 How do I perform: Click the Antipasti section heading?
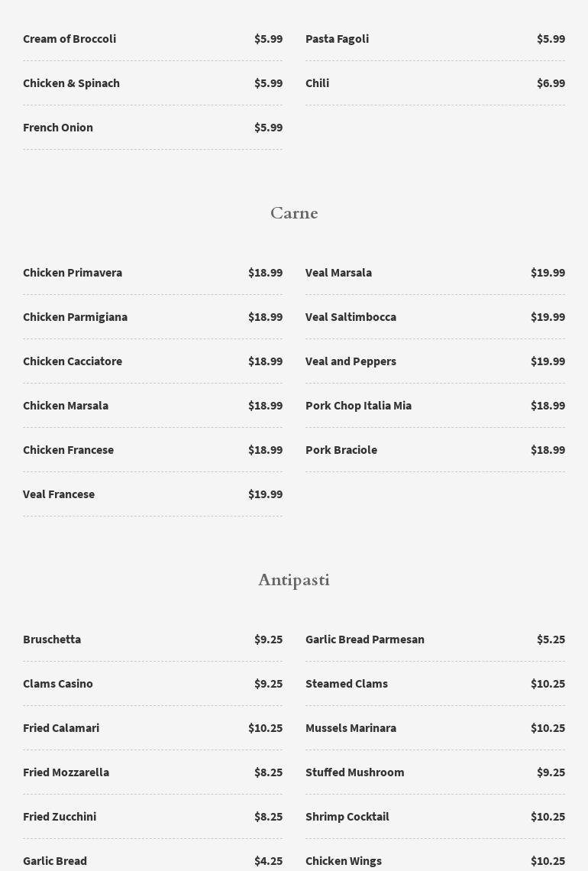click(x=294, y=580)
